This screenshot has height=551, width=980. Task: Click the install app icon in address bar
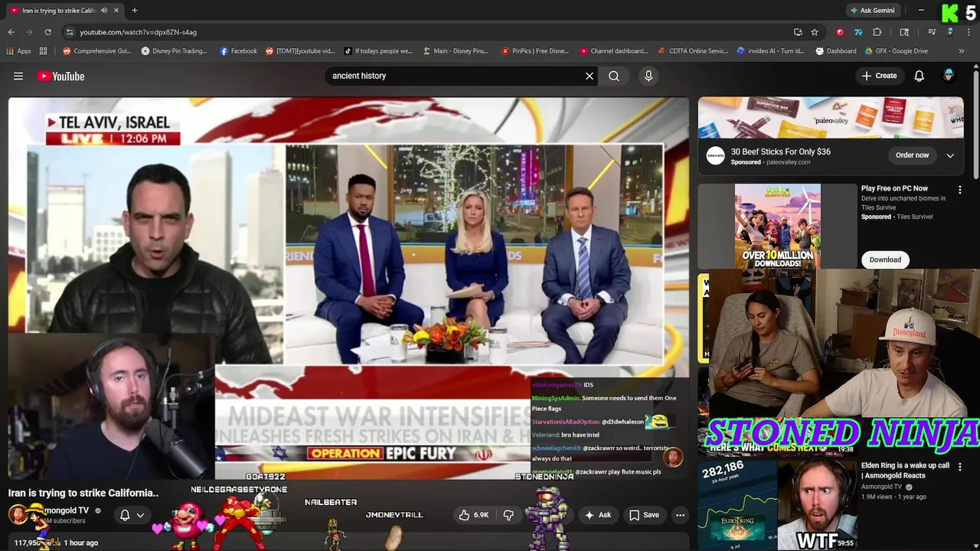point(798,32)
